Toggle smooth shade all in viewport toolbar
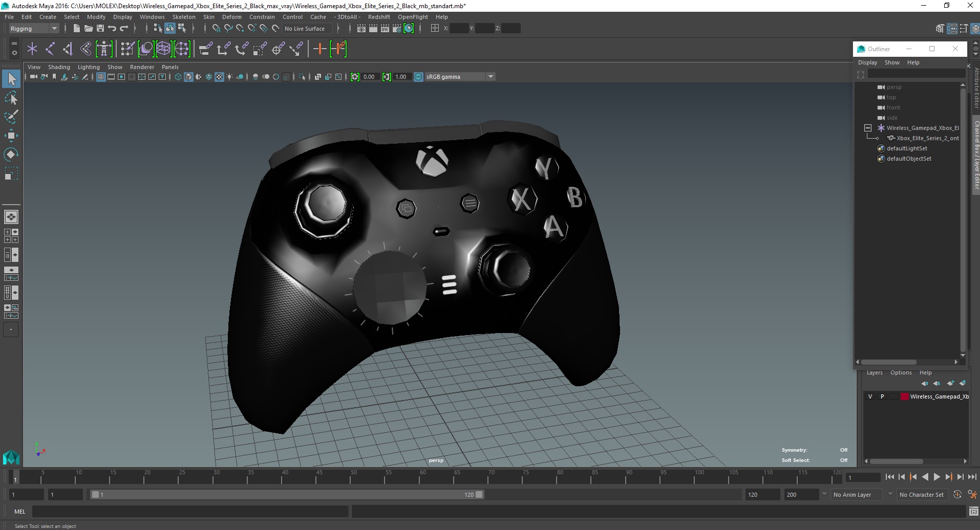The height and width of the screenshot is (530, 980). (188, 77)
